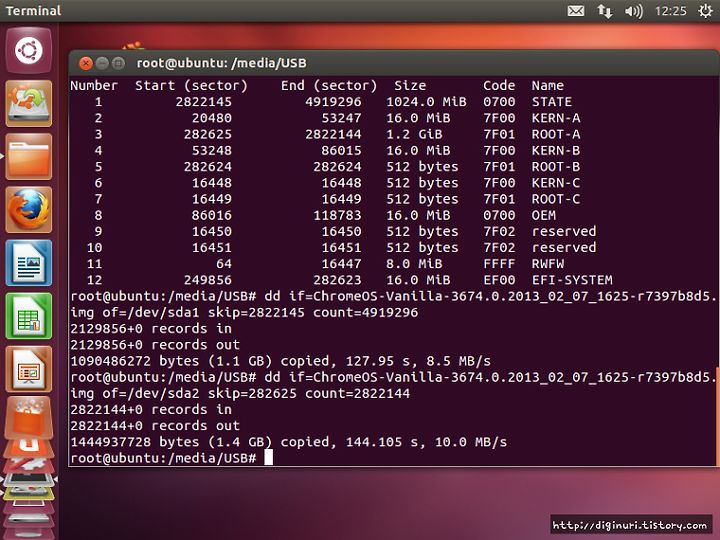720x540 pixels.
Task: Select code value EF00
Action: (499, 280)
